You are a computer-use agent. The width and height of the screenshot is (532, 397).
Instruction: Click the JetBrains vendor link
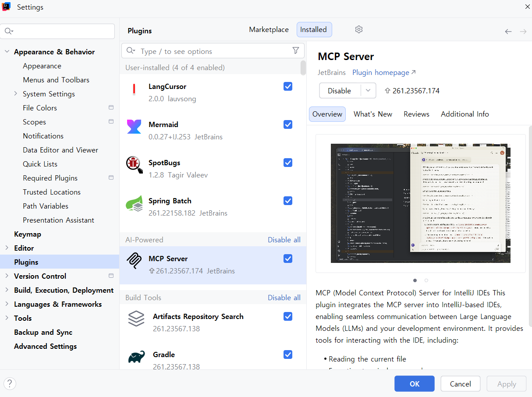point(332,72)
